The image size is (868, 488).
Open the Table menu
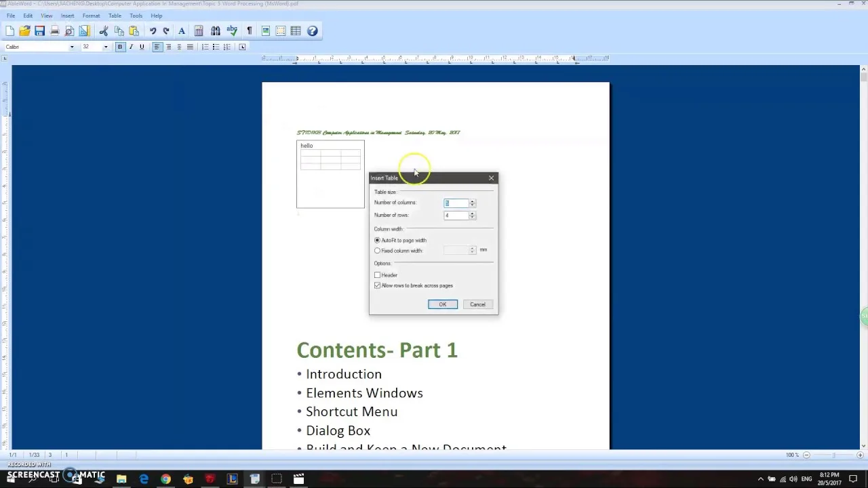coord(115,16)
